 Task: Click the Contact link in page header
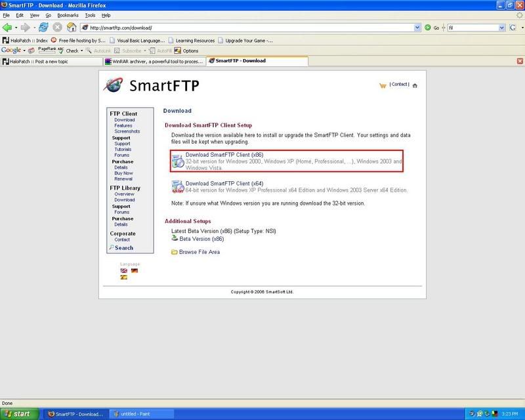(x=399, y=84)
